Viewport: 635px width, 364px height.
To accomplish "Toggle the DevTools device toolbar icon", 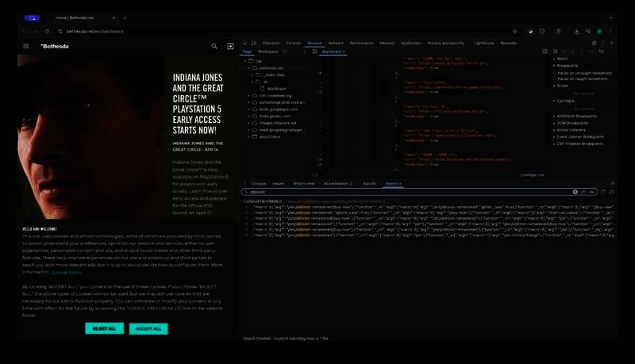I will click(x=255, y=43).
